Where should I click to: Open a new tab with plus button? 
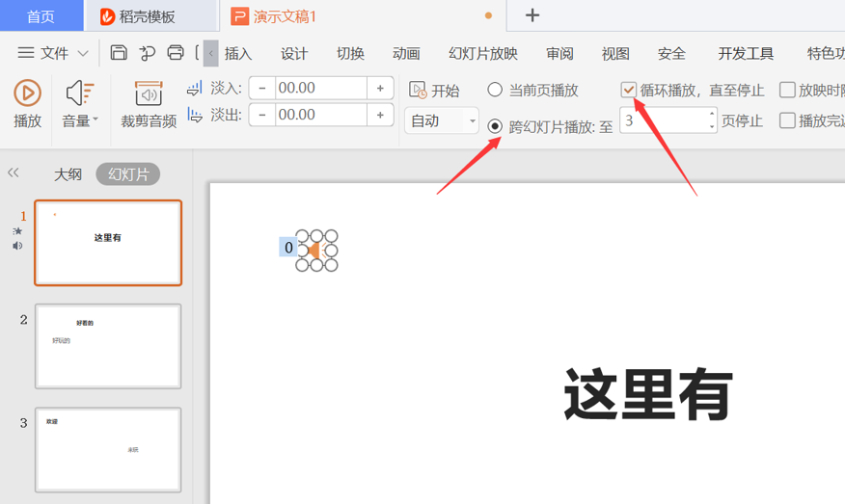532,15
